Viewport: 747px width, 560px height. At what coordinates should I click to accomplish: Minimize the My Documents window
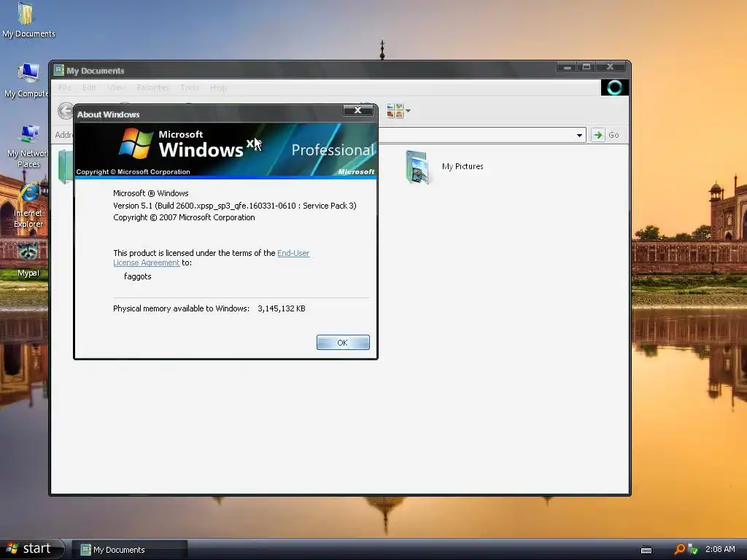click(x=567, y=66)
